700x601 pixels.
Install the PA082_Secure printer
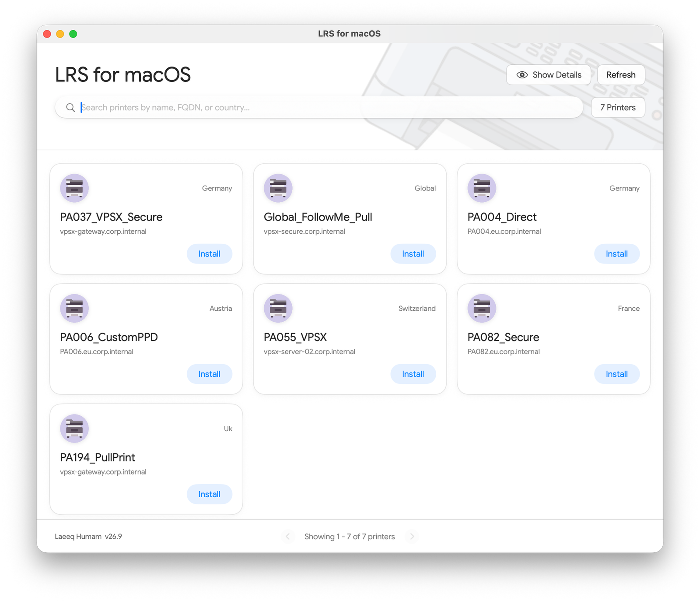(x=617, y=374)
